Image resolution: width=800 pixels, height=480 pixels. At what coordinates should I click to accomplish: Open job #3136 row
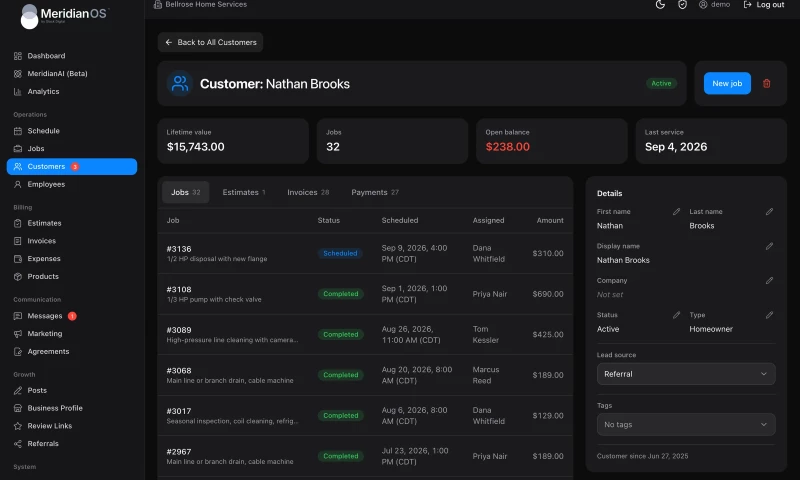pyautogui.click(x=365, y=254)
